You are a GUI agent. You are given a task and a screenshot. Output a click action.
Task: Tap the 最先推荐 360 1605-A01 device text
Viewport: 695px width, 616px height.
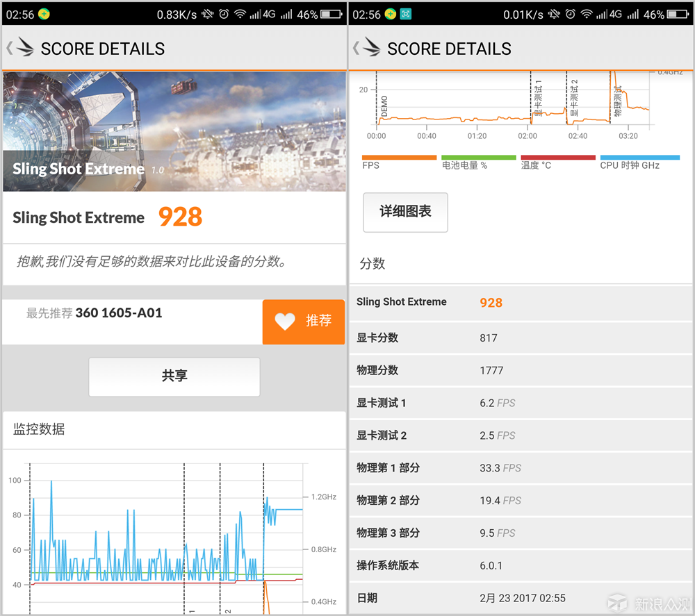coord(95,313)
